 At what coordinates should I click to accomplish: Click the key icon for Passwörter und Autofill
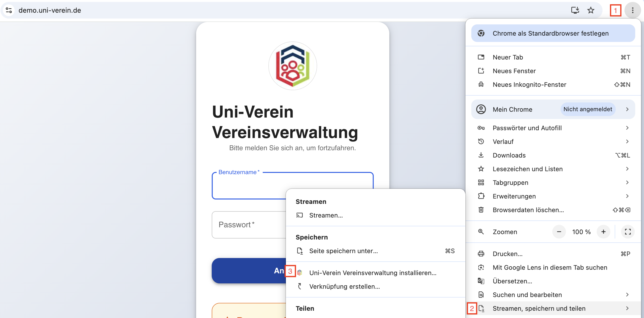(x=481, y=128)
